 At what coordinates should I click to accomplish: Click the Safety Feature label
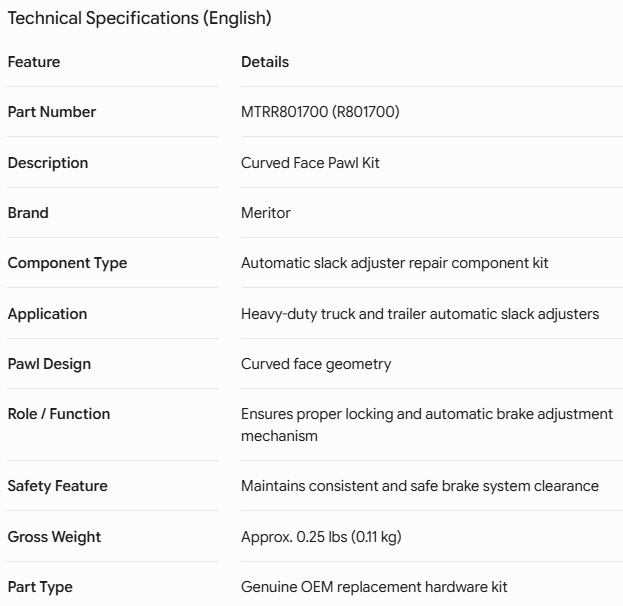[58, 486]
